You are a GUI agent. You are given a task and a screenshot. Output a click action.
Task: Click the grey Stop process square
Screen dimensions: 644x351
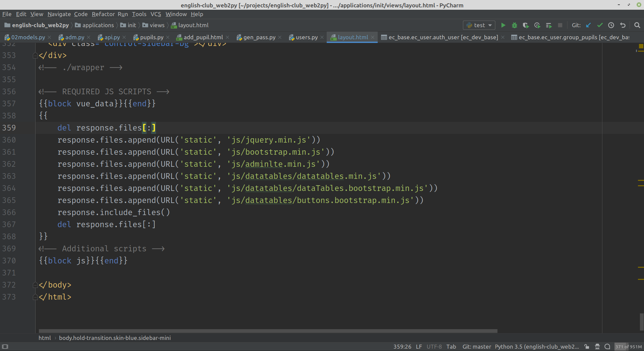pyautogui.click(x=560, y=25)
